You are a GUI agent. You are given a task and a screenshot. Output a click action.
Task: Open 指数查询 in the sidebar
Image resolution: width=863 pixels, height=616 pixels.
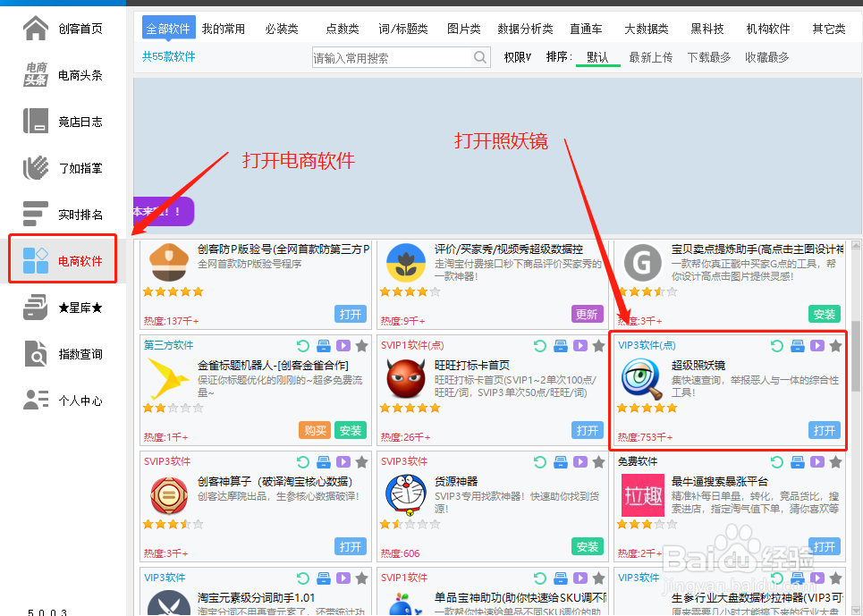coord(63,354)
